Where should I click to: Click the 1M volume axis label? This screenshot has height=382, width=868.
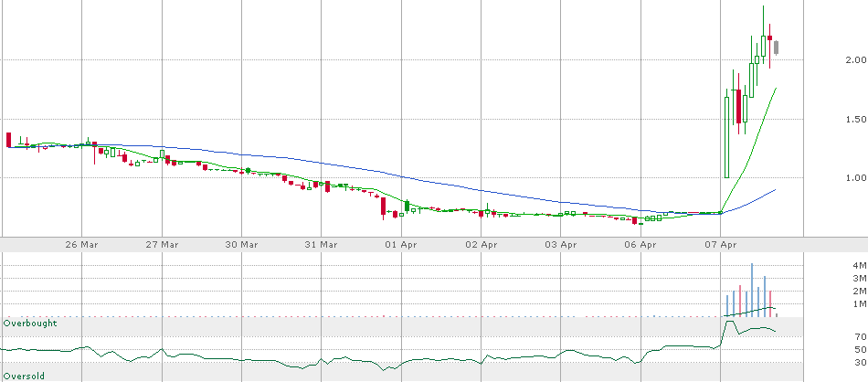tap(860, 304)
